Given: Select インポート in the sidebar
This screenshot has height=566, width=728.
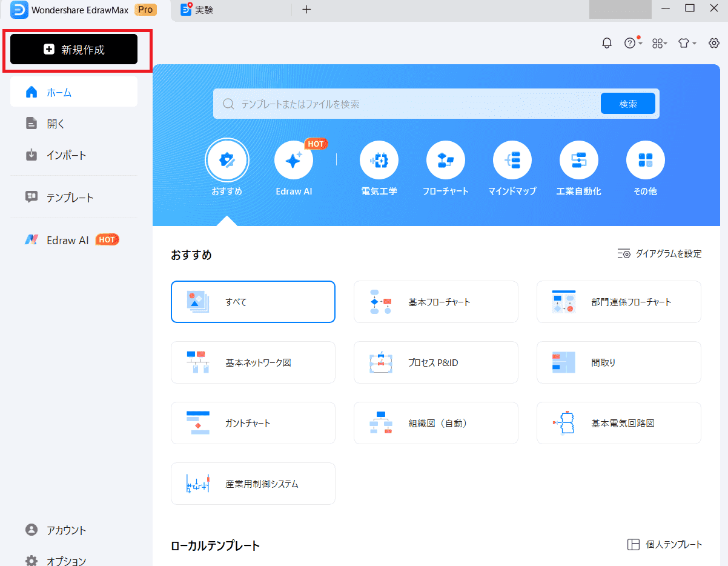Looking at the screenshot, I should pyautogui.click(x=66, y=155).
